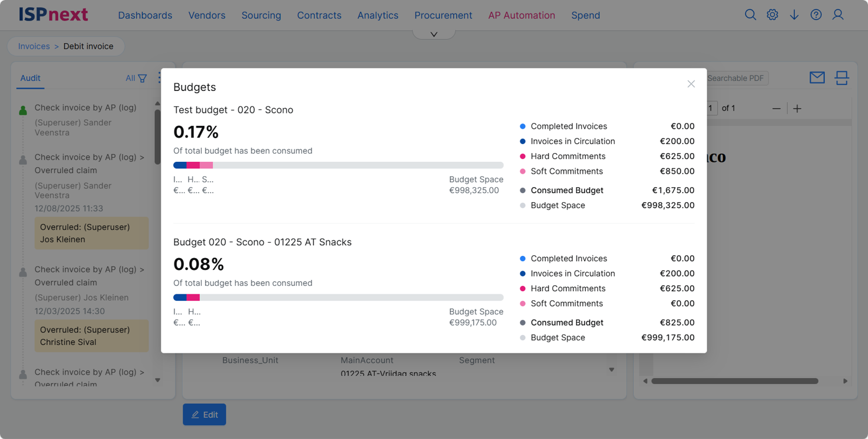Open the settings gear icon

772,15
